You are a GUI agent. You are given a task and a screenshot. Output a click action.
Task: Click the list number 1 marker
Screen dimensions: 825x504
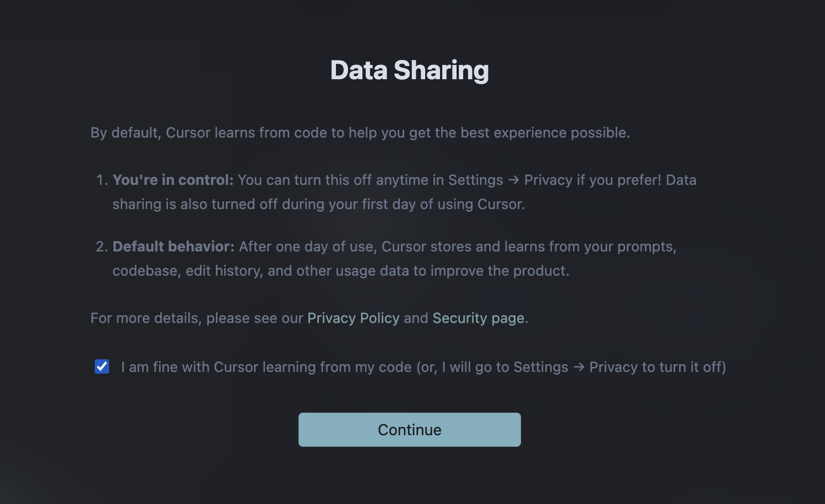(x=102, y=180)
